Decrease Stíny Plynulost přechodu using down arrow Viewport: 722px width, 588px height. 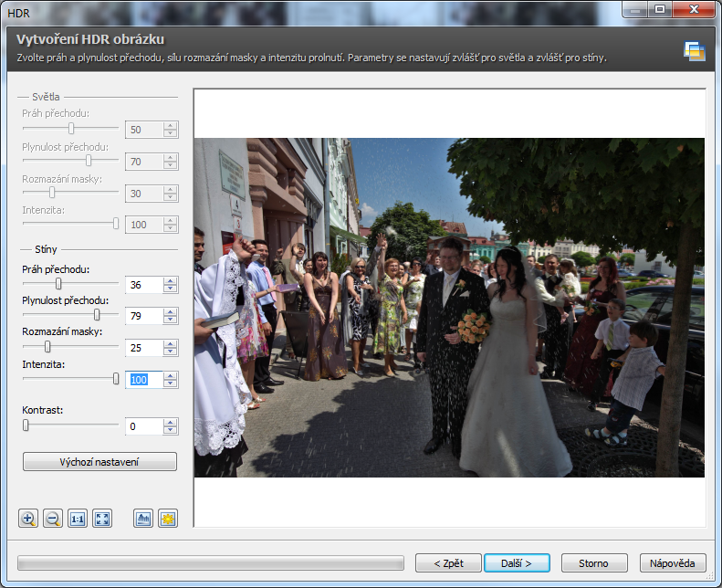(x=170, y=320)
